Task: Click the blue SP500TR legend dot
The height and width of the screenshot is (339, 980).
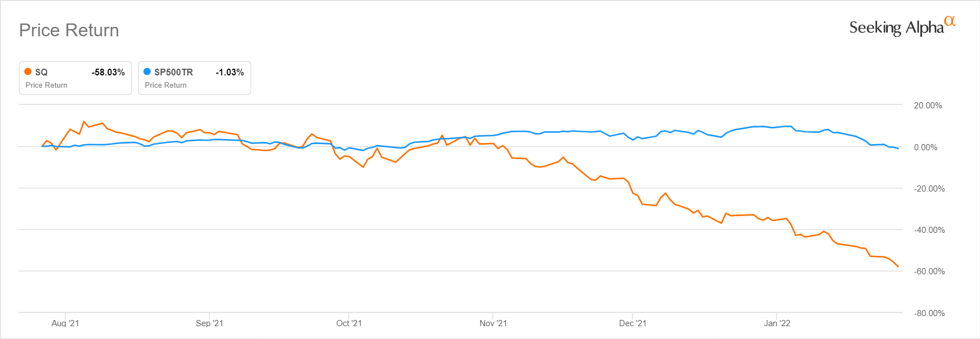Action: [x=147, y=71]
